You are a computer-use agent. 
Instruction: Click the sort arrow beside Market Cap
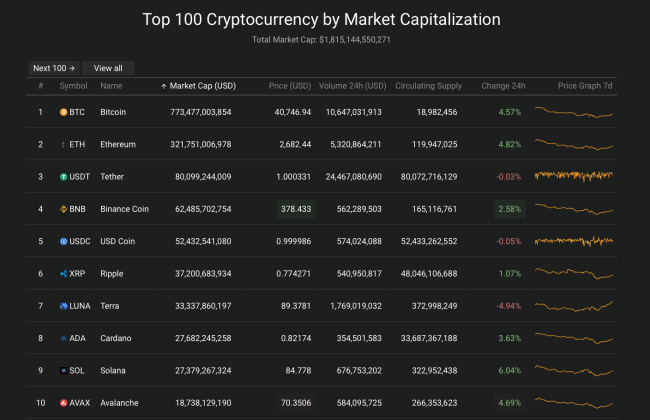point(164,86)
